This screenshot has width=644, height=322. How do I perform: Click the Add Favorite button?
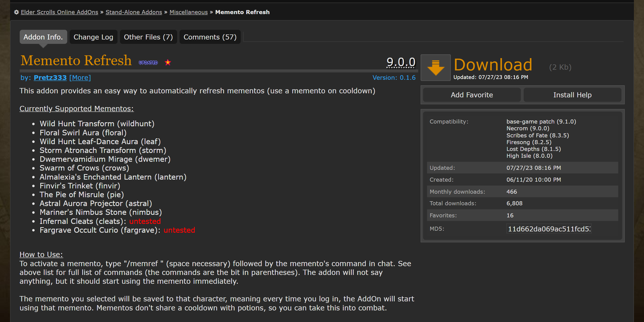pyautogui.click(x=472, y=95)
